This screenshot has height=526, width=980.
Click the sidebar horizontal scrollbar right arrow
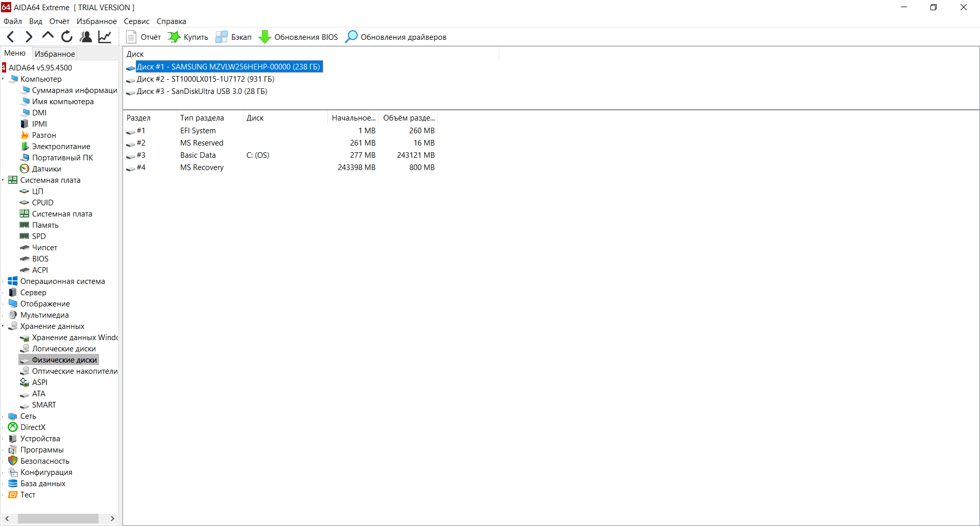(112, 518)
